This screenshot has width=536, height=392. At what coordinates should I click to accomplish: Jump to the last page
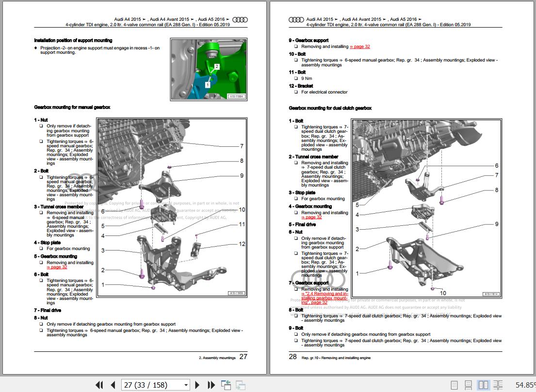[211, 385]
